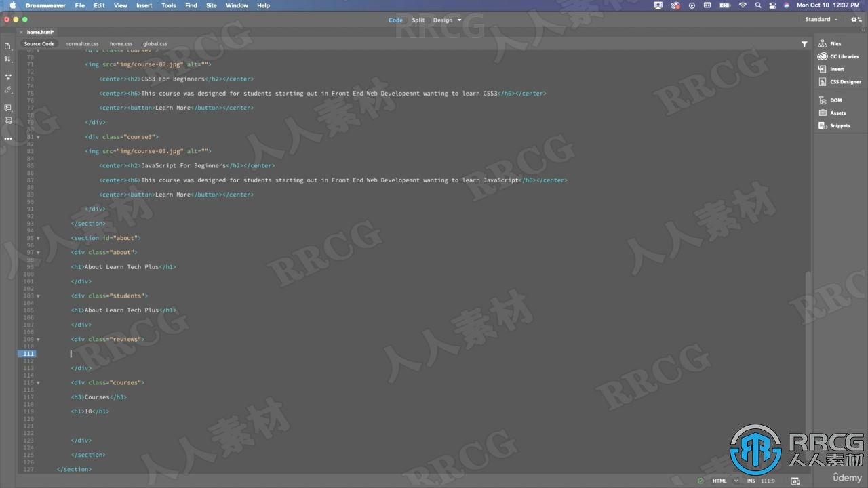Click the Apply Comment icon

8,108
